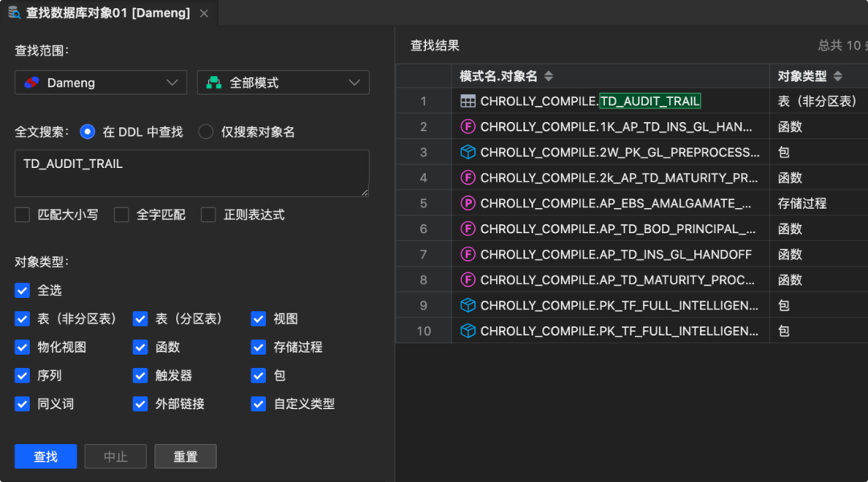This screenshot has height=482, width=868.
Task: Click the table icon in row 1
Action: [x=468, y=101]
